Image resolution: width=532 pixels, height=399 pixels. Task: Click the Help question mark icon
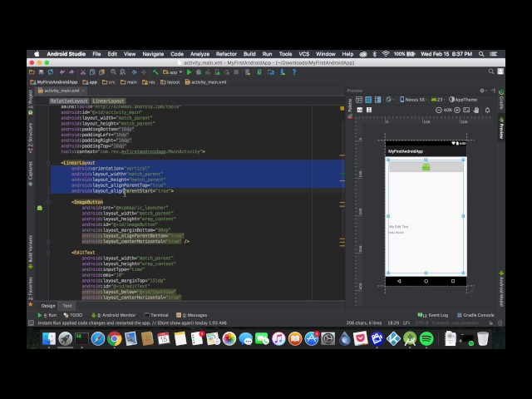coord(294,72)
